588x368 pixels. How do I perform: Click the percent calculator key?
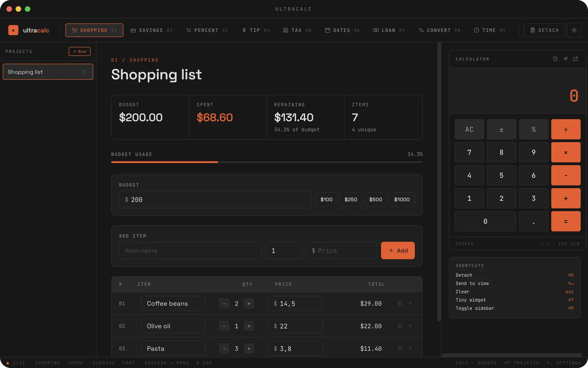click(533, 129)
